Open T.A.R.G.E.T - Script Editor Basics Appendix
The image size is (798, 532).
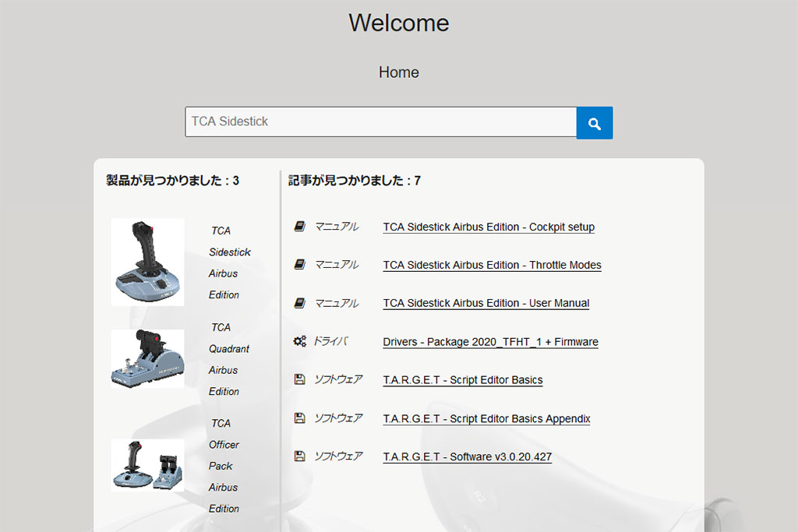tap(486, 419)
